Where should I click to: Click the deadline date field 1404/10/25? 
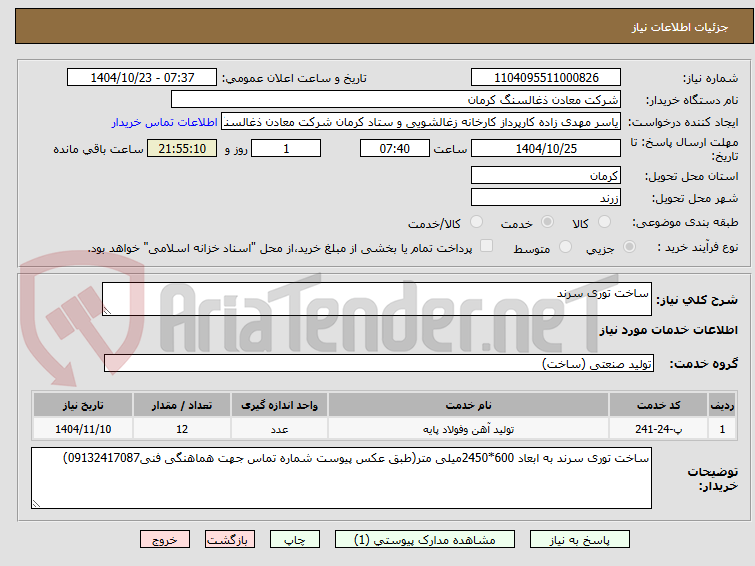point(546,148)
